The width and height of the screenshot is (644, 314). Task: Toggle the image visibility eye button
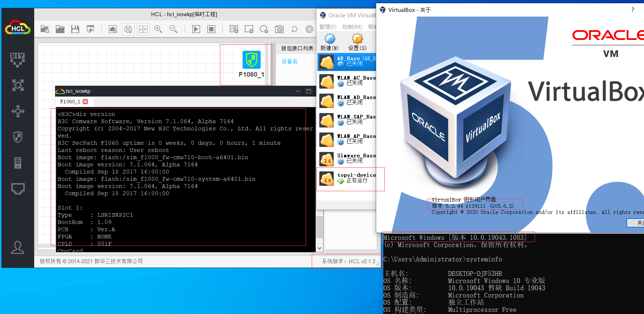[x=113, y=29]
